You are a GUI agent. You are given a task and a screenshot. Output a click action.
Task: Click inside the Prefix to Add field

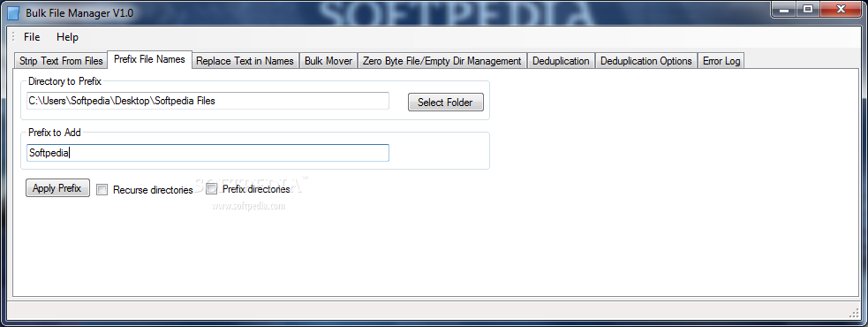coord(208,153)
